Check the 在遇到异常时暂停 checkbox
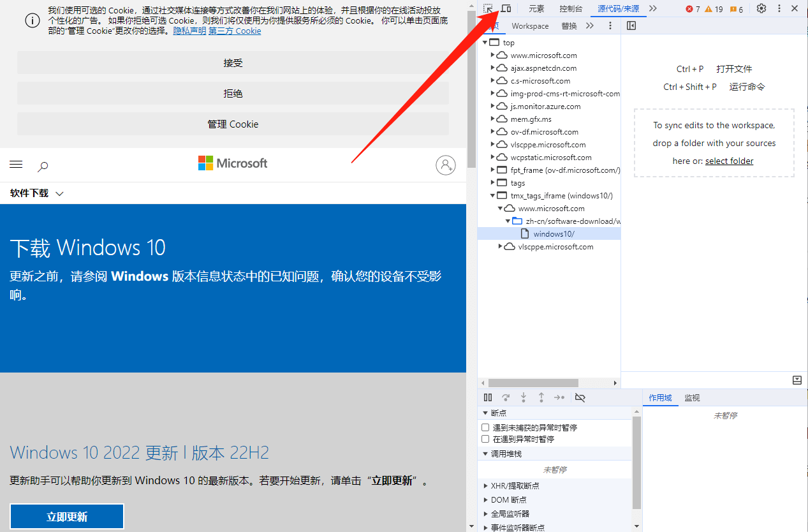This screenshot has width=808, height=532. [486, 439]
